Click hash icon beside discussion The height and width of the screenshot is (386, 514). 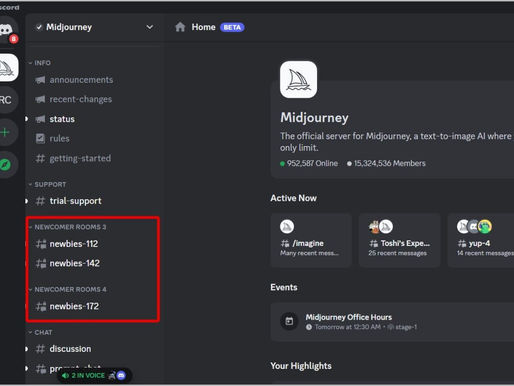click(40, 349)
